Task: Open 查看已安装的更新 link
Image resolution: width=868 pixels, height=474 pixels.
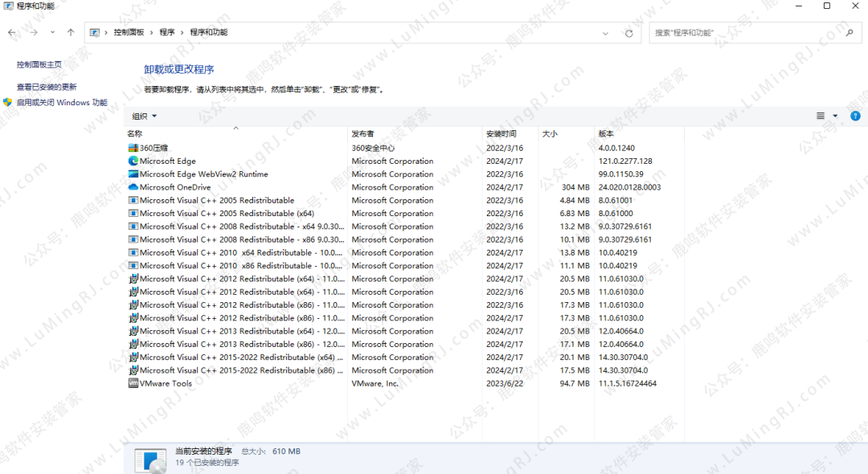Action: click(47, 87)
